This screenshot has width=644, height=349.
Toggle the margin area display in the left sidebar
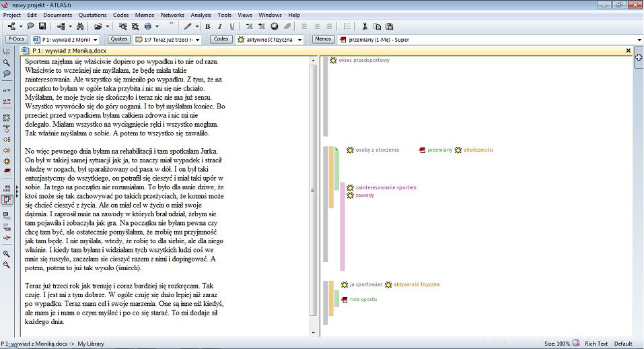click(7, 200)
